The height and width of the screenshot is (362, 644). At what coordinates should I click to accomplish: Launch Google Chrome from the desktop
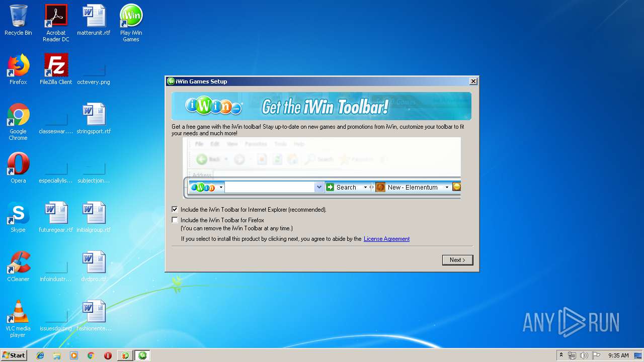[18, 122]
